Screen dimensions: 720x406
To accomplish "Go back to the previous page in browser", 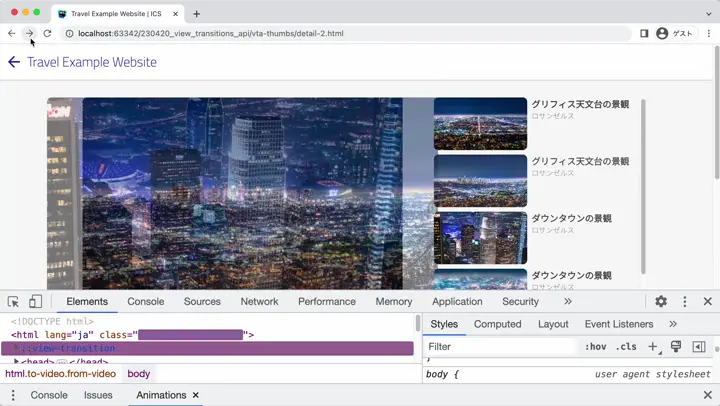I will pyautogui.click(x=11, y=33).
